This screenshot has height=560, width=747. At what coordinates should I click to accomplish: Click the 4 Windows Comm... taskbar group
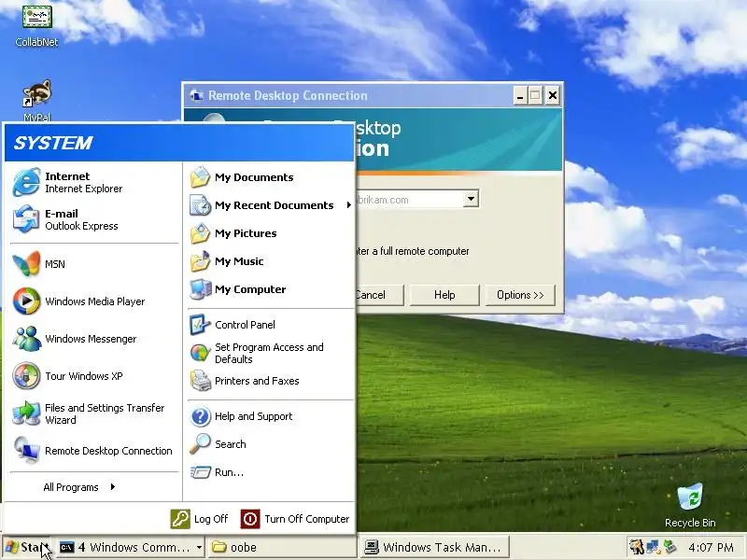point(131,547)
